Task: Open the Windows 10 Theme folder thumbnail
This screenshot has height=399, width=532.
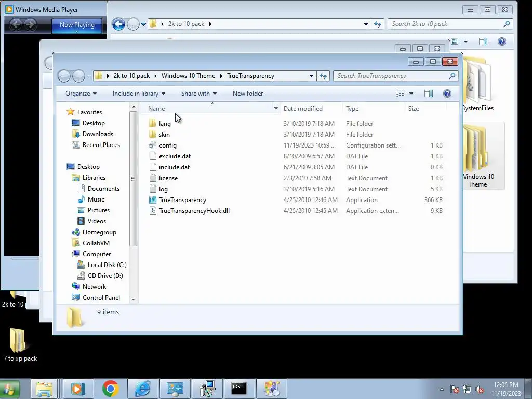Action: [477, 156]
